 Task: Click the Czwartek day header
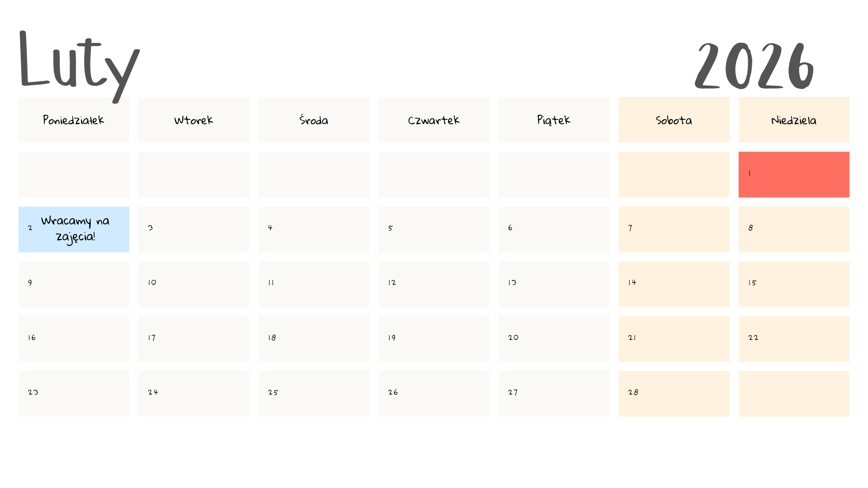coord(434,120)
